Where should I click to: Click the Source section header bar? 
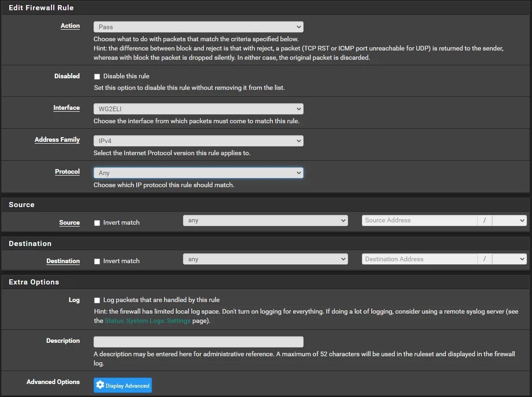click(x=266, y=205)
